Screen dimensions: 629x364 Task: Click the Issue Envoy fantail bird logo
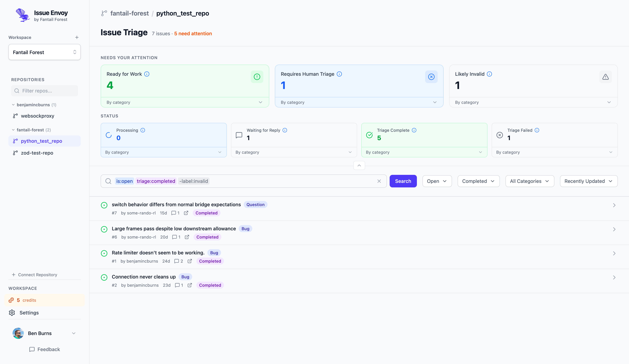(x=23, y=15)
